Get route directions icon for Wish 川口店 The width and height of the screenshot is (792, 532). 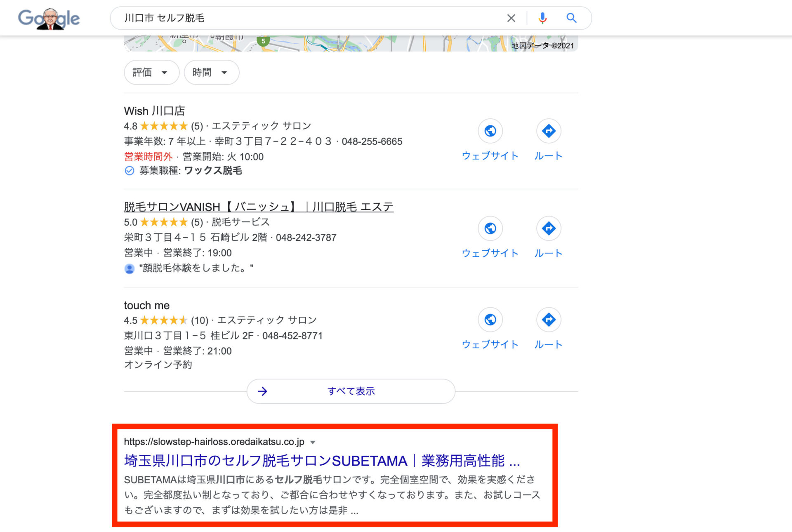(x=549, y=131)
